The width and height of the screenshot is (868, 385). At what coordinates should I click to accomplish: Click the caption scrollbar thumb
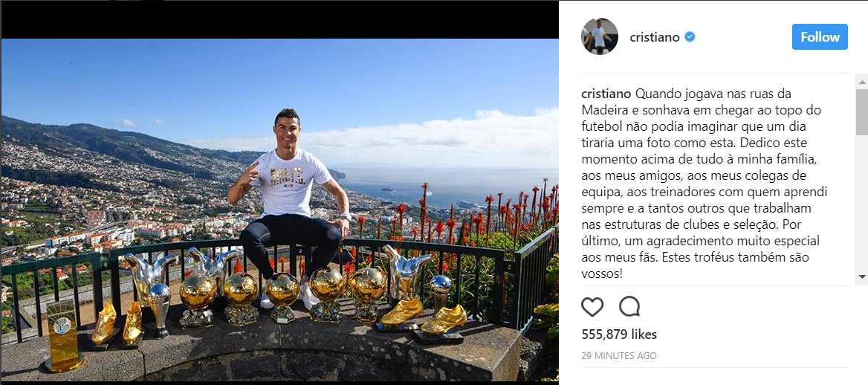(862, 111)
